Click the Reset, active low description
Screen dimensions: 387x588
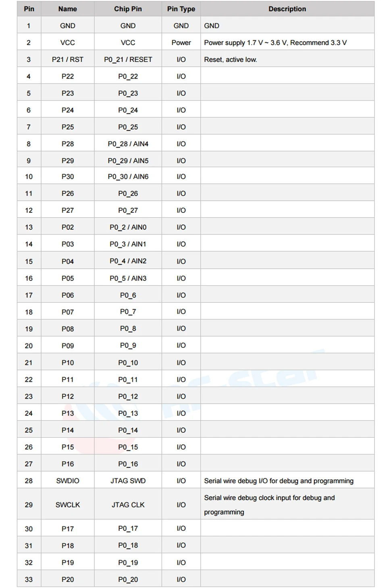pos(231,59)
